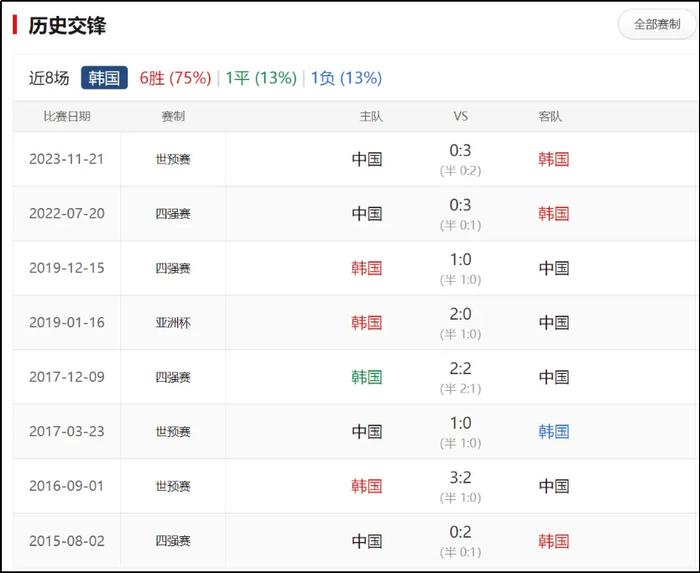700x573 pixels.
Task: Click home team 中国 in 2022-07-20 row
Action: [367, 213]
